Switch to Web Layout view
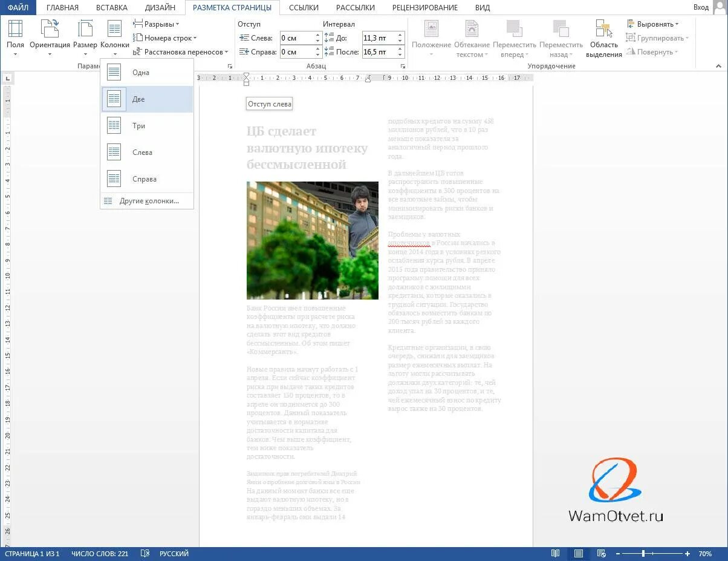The width and height of the screenshot is (728, 561). point(601,554)
